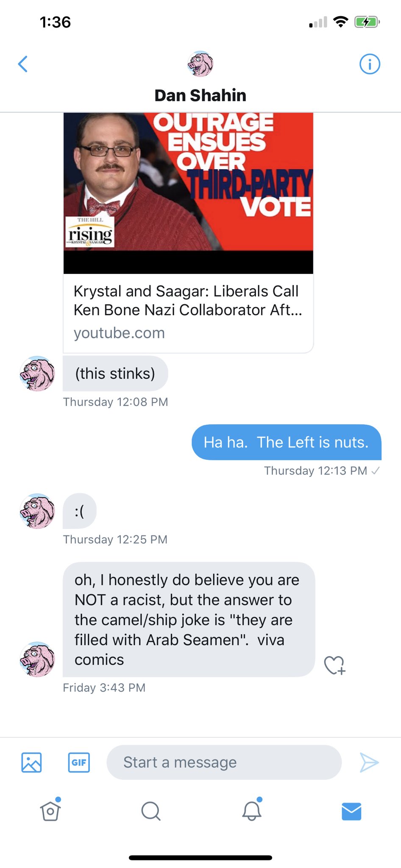The width and height of the screenshot is (401, 868).
Task: Open the Notifications bell tab
Action: pyautogui.click(x=252, y=810)
